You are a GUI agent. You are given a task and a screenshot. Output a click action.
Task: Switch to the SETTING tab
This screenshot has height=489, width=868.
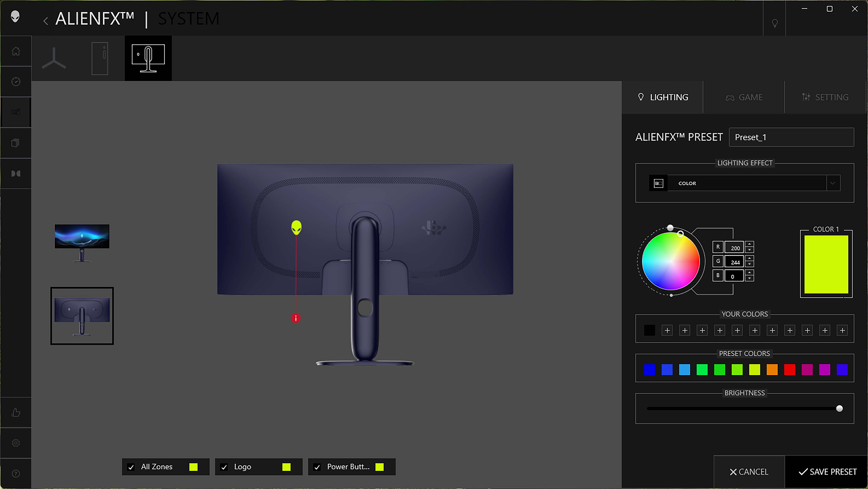[x=825, y=97]
